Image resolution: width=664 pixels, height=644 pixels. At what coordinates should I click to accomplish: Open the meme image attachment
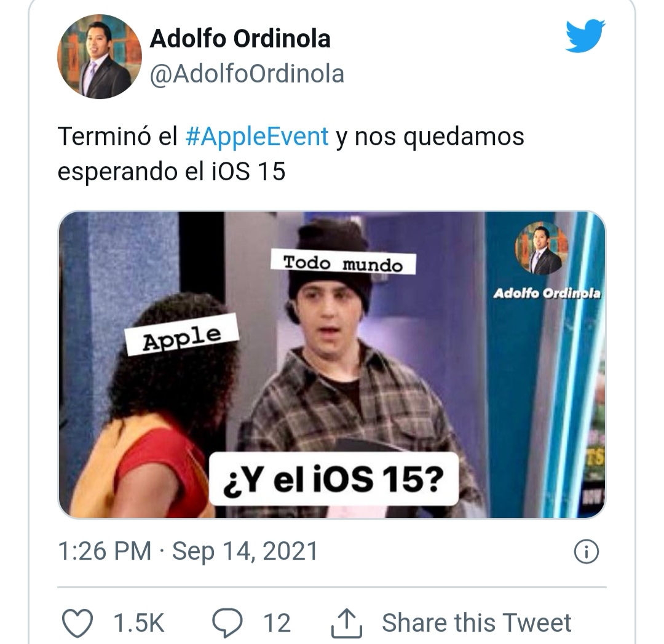click(332, 364)
